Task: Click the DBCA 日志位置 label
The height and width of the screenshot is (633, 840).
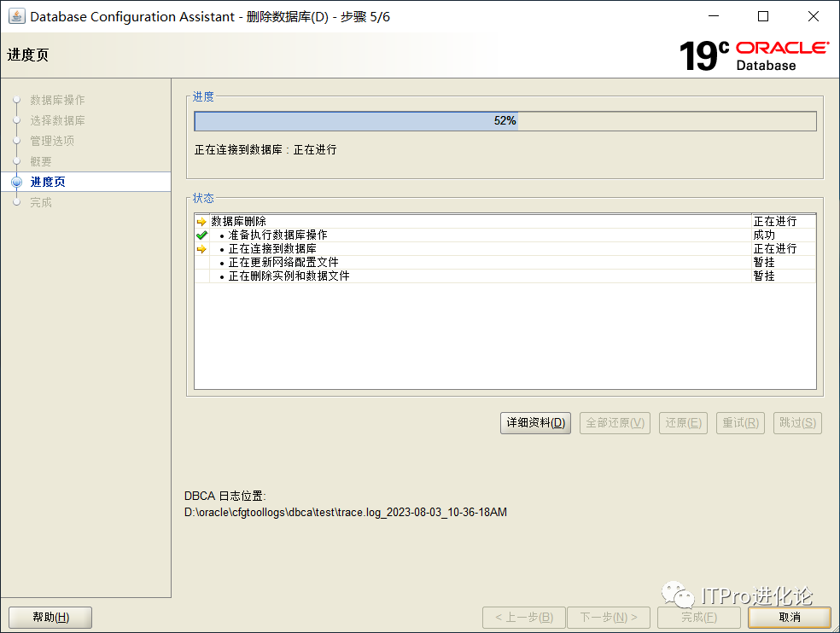Action: point(225,496)
